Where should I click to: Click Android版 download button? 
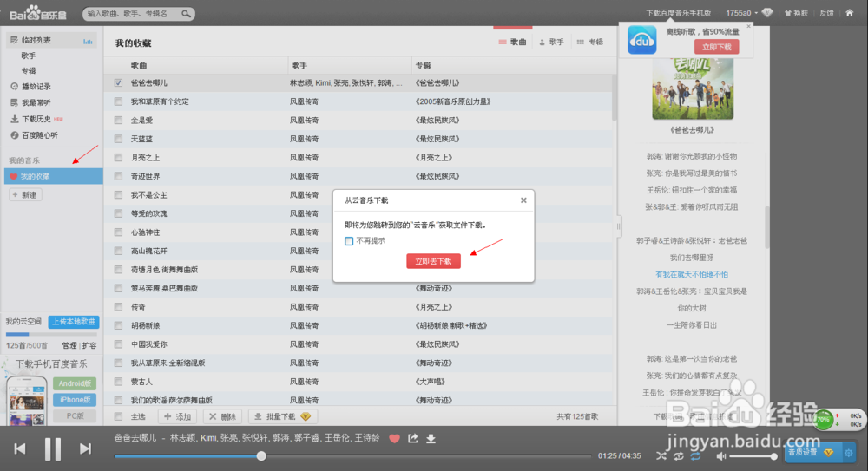click(75, 383)
